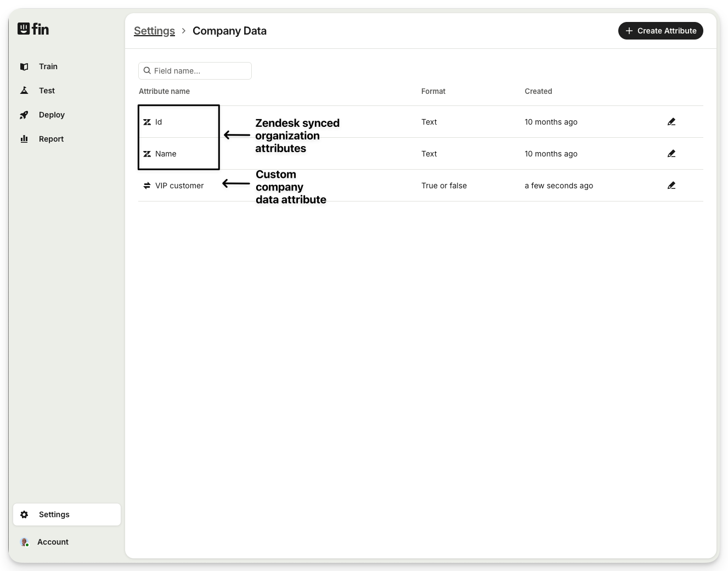The width and height of the screenshot is (728, 571).
Task: Click the Report bar chart icon
Action: click(24, 139)
